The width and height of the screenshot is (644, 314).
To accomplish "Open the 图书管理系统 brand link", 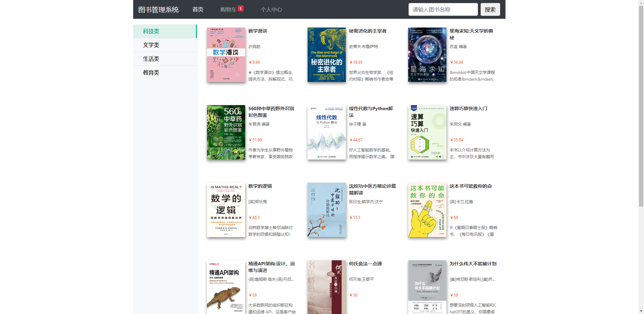I will click(158, 9).
